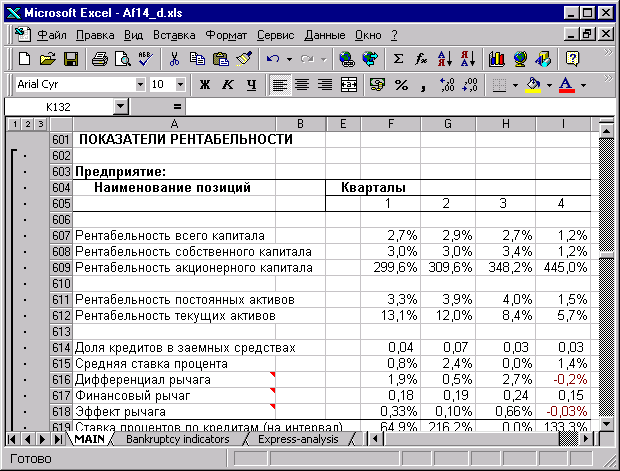
Task: Create a new workbook with New icon
Action: (25, 59)
